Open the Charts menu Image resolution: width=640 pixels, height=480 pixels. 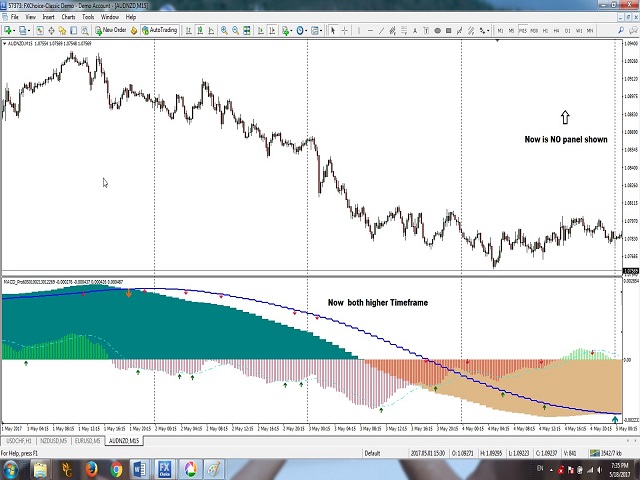[x=68, y=17]
